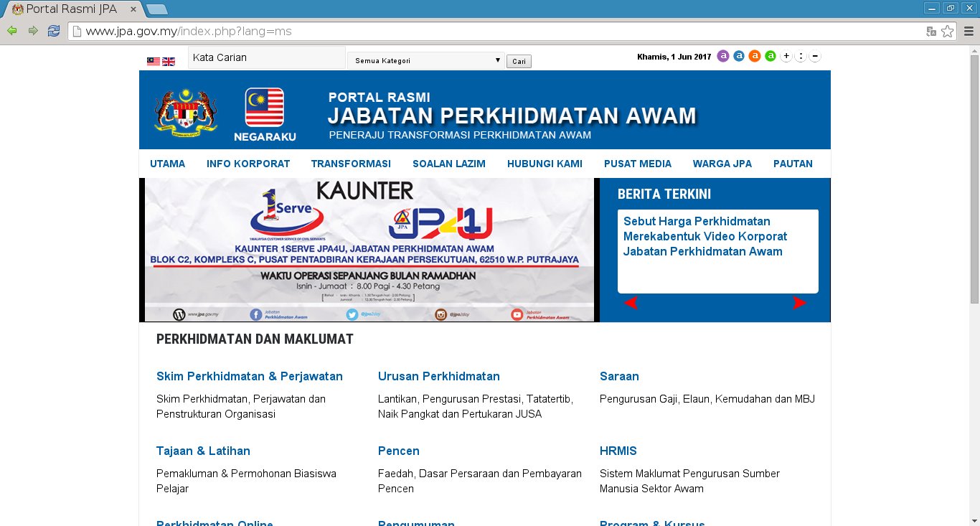Increase font size with the plus icon
The width and height of the screenshot is (980, 526).
coord(786,56)
